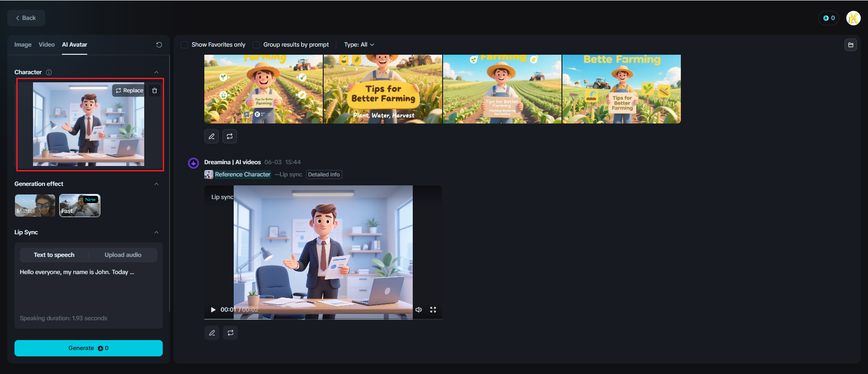The height and width of the screenshot is (374, 868).
Task: Switch to the Video tab
Action: point(47,45)
